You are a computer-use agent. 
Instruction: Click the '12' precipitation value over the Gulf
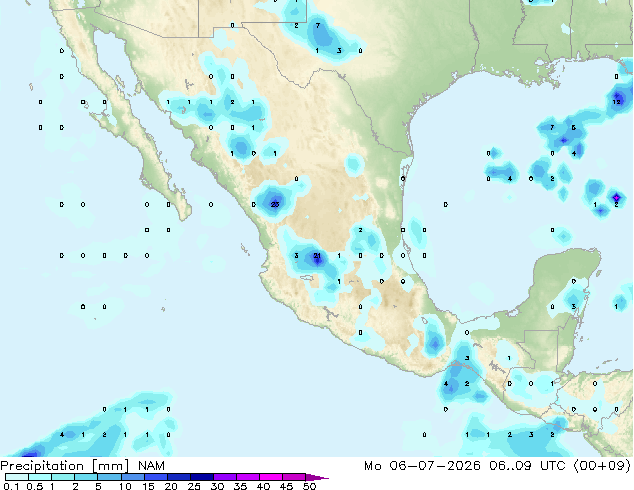coord(616,102)
